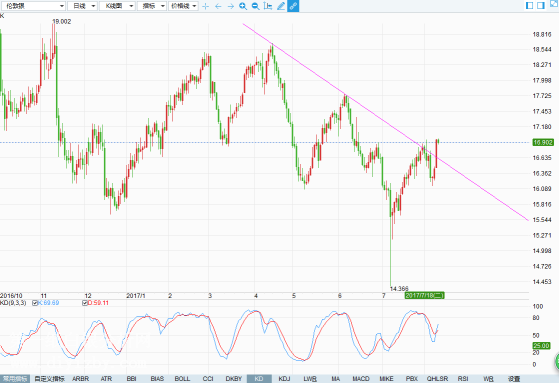
Task: Open the 指标 indicator dropdown
Action: pyautogui.click(x=152, y=6)
